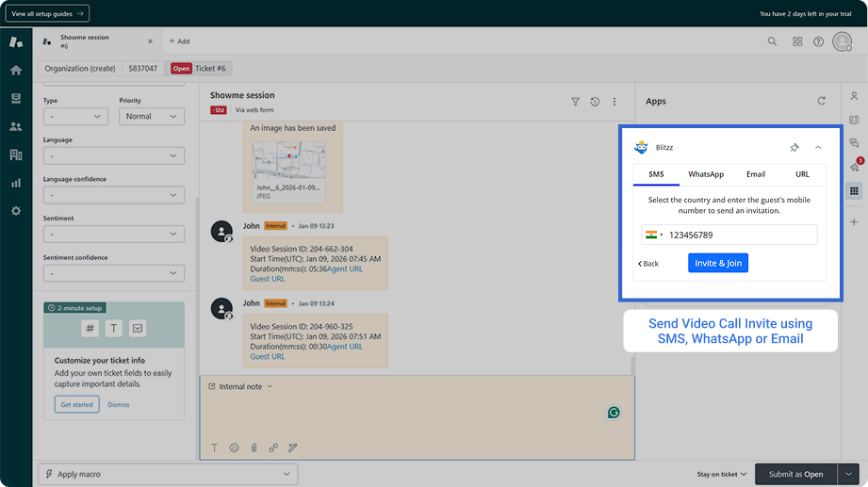Open the Views icon in left sidebar
The image size is (868, 487).
16,99
